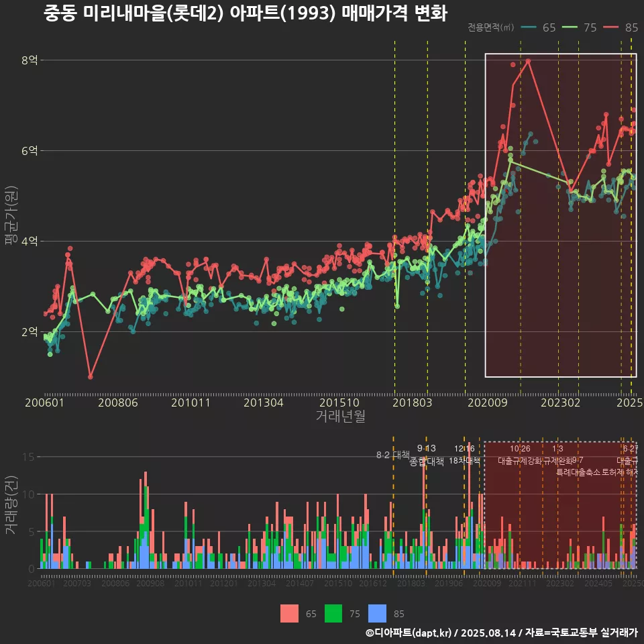Select 202302 on price chart x-axis
This screenshot has width=644, height=644.
pyautogui.click(x=561, y=402)
